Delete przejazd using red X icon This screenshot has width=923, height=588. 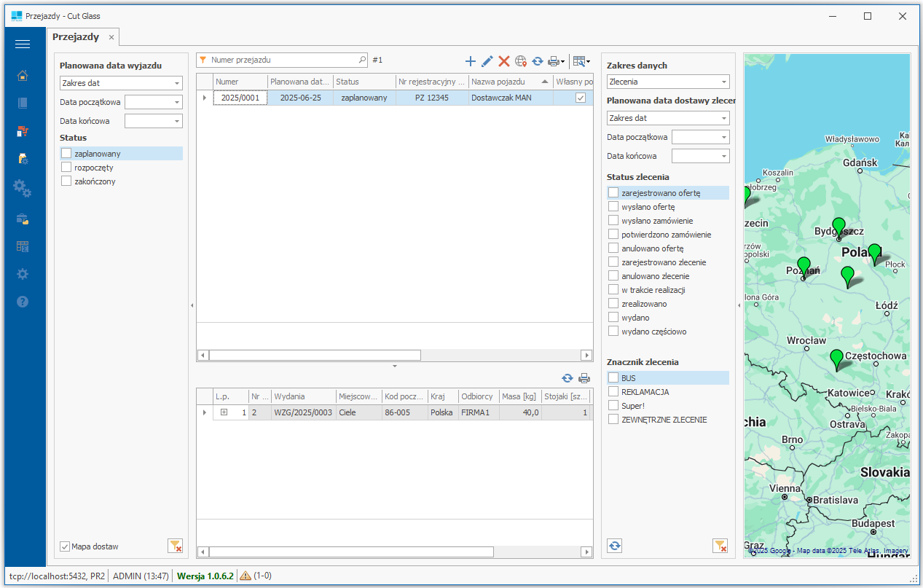point(503,61)
